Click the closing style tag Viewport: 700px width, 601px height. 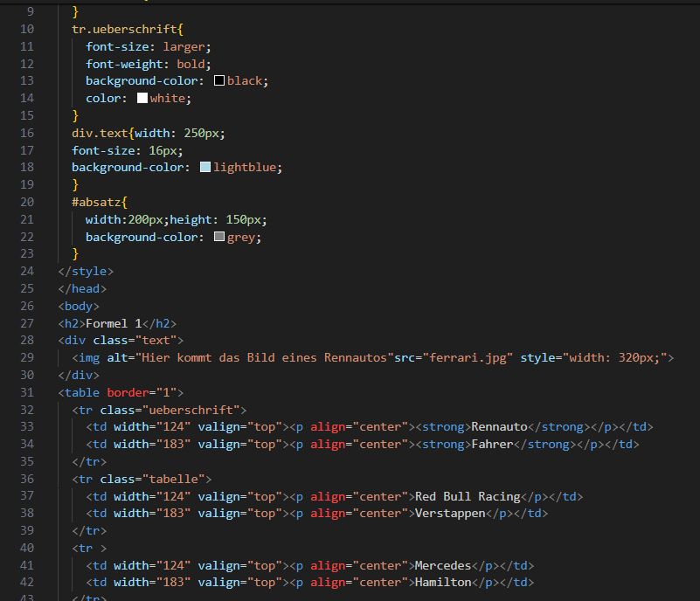[86, 271]
